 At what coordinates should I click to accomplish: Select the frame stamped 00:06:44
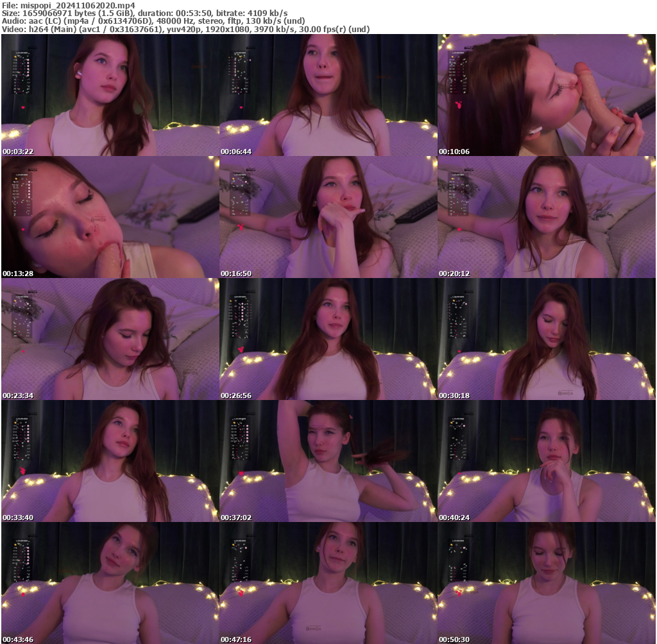(328, 95)
